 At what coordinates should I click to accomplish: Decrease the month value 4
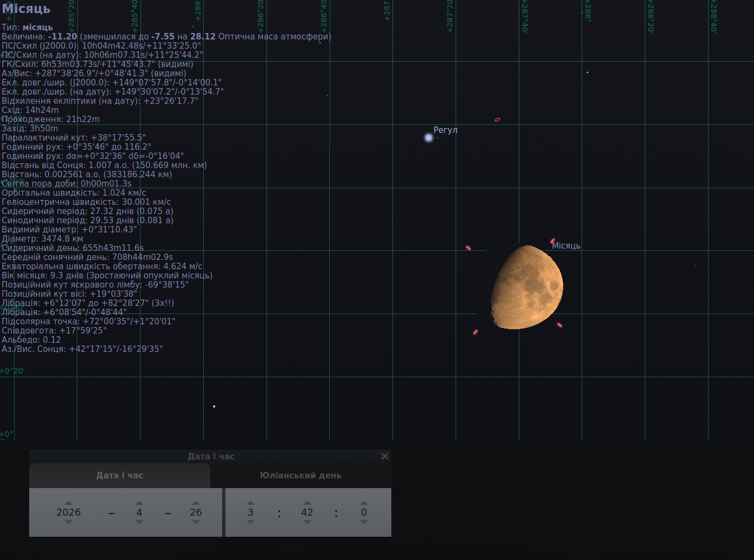[x=139, y=522]
